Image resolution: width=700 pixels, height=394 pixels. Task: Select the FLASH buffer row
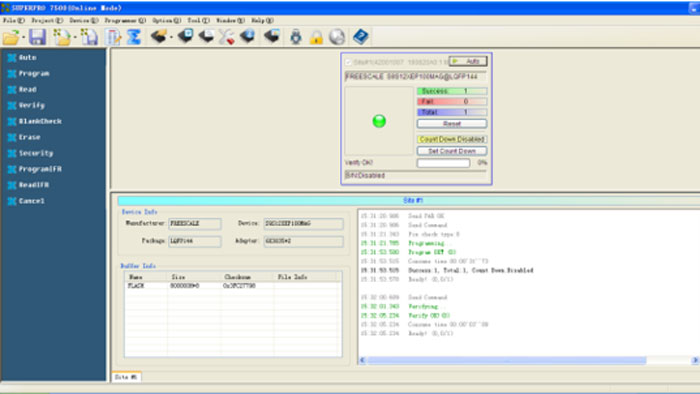(233, 286)
